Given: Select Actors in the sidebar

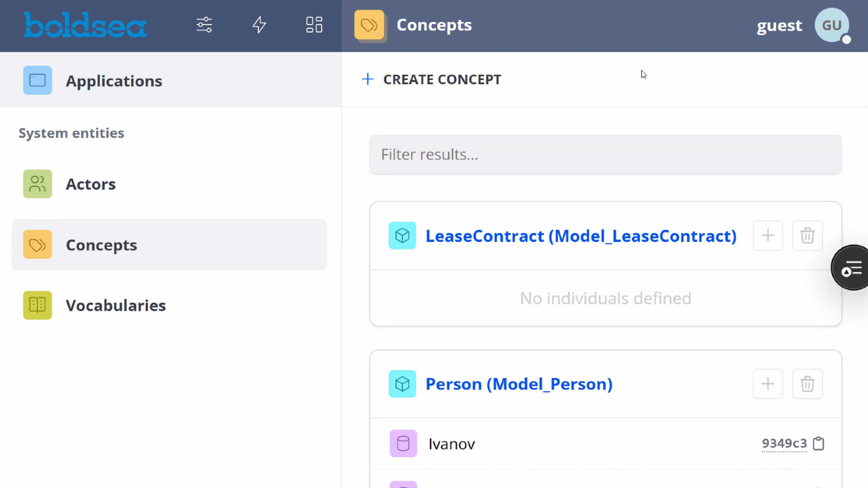Looking at the screenshot, I should [x=91, y=184].
